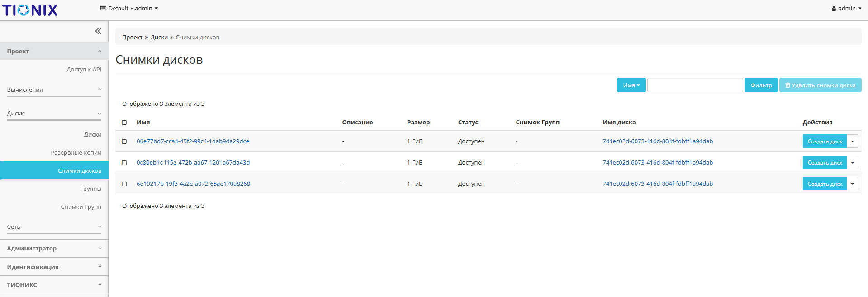Open the admin user menu
This screenshot has width=868, height=297.
tap(846, 9)
